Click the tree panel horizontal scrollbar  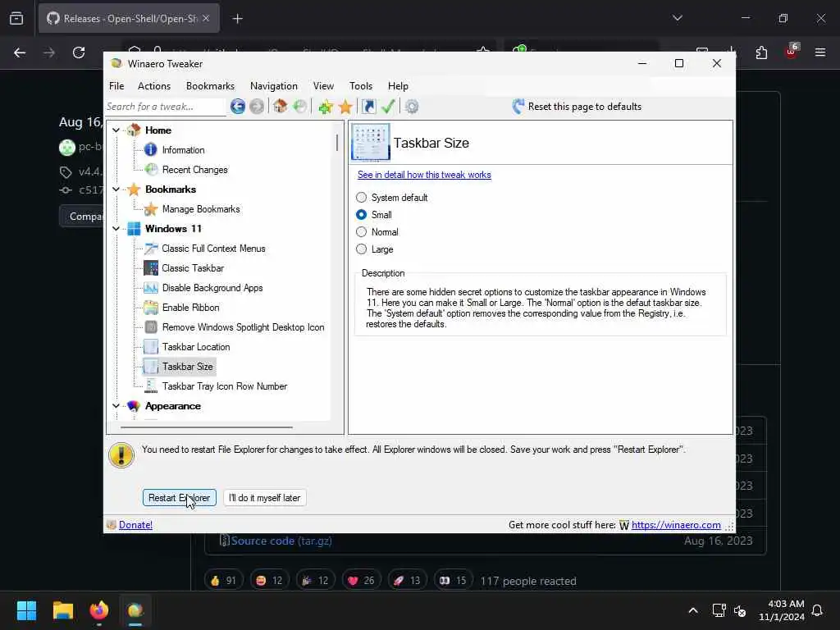(207, 427)
